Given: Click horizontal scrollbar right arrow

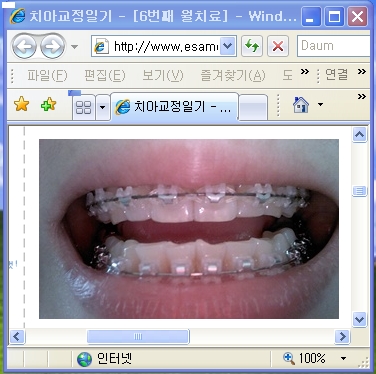Looking at the screenshot, I should click(x=342, y=336).
